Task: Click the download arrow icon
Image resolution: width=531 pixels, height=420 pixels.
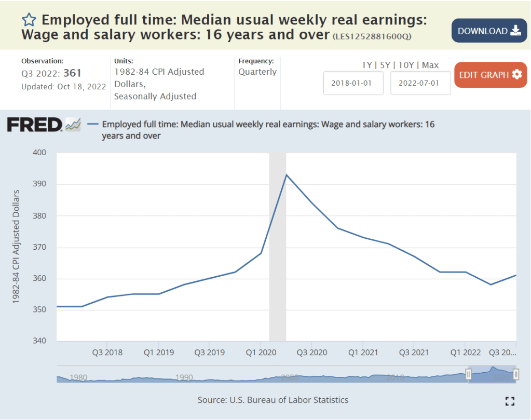Action: pyautogui.click(x=515, y=31)
